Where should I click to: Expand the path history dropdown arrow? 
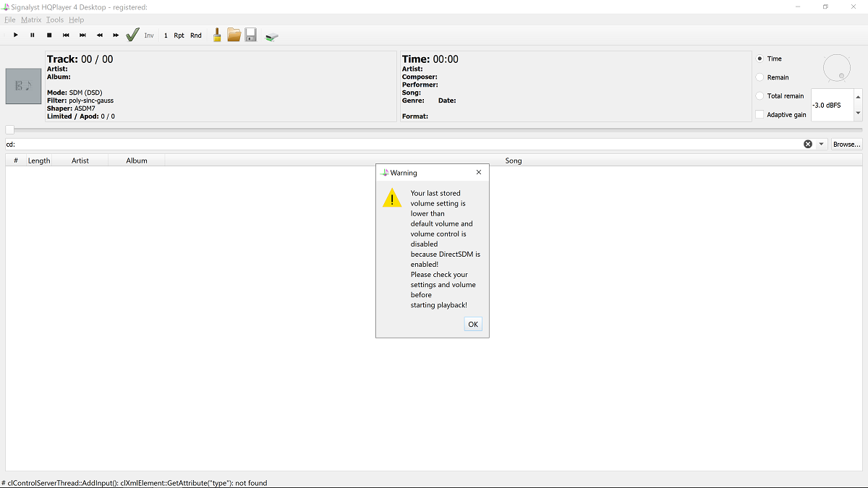tap(822, 144)
